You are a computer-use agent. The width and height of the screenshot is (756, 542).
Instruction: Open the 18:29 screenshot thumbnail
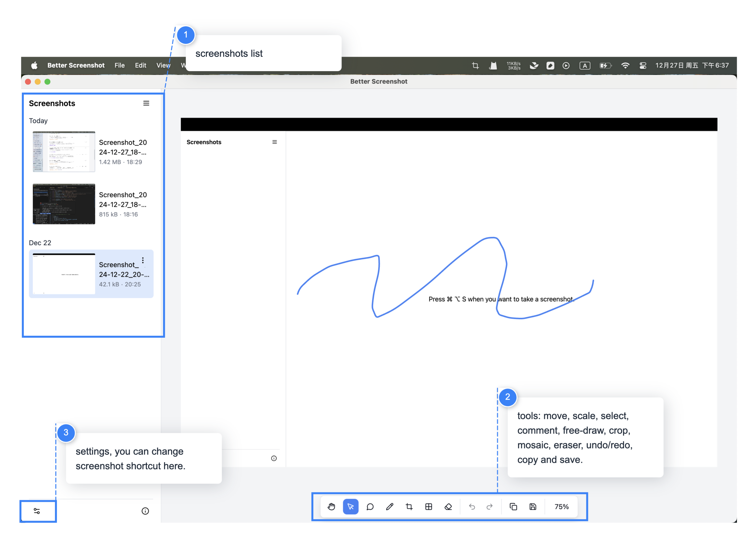pos(64,152)
